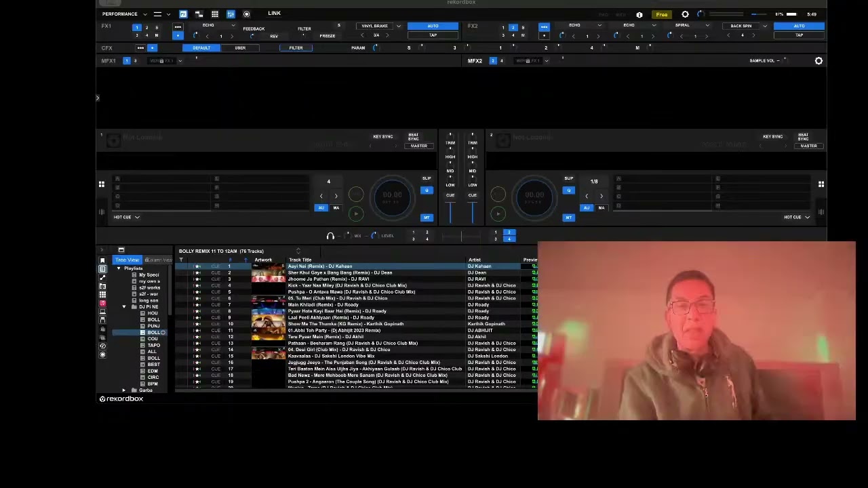Click the CFX three-dots icon
The image size is (868, 488).
coord(140,48)
